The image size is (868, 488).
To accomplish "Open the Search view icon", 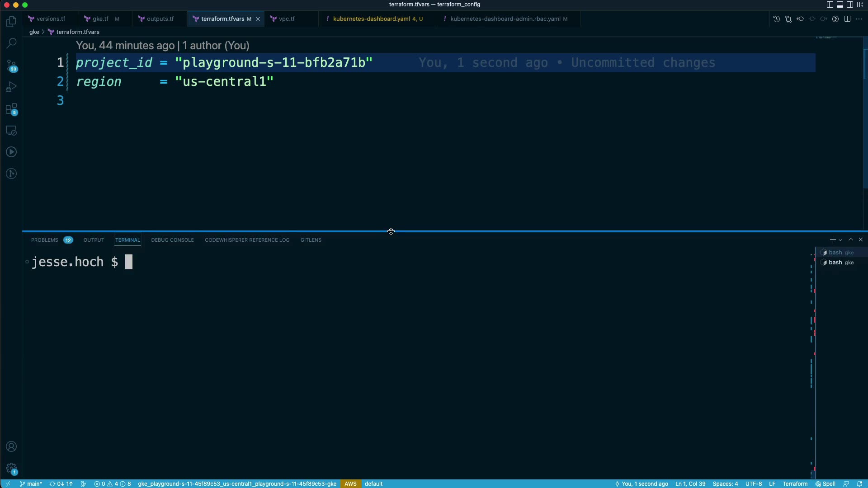I will coord(11,43).
